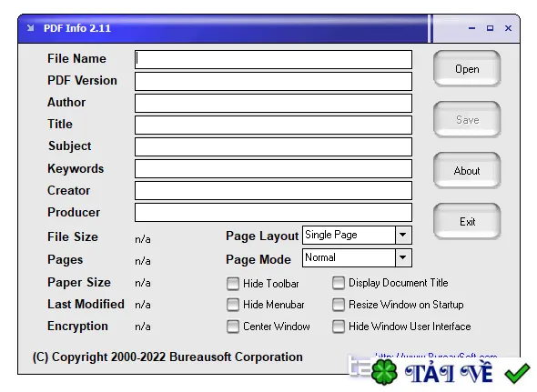Open the About dialog
Image resolution: width=537 pixels, height=392 pixels.
[x=467, y=170]
